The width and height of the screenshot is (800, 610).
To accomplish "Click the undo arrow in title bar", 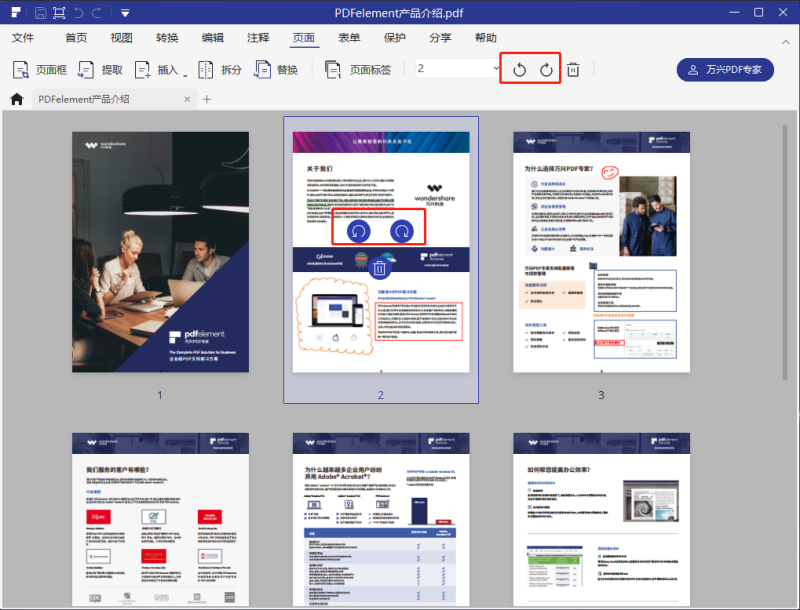I will click(x=80, y=13).
